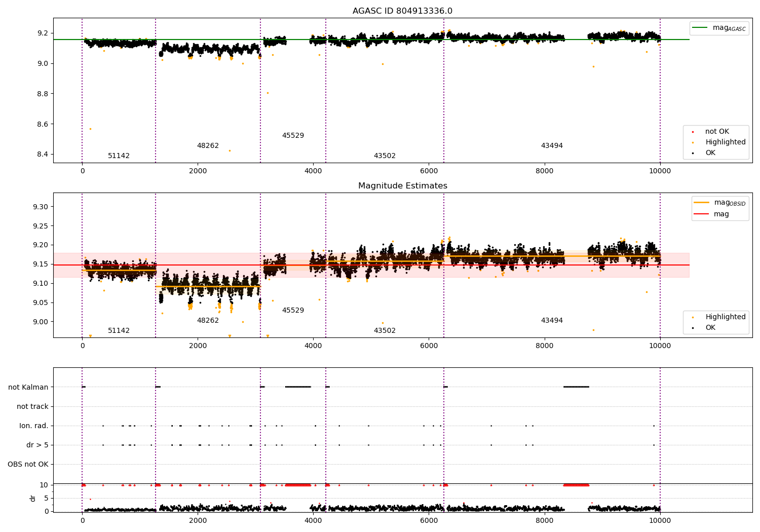The height and width of the screenshot is (532, 760).
Task: Click 'Highlighted' in the AGASC ID plot legend
Action: pos(719,142)
